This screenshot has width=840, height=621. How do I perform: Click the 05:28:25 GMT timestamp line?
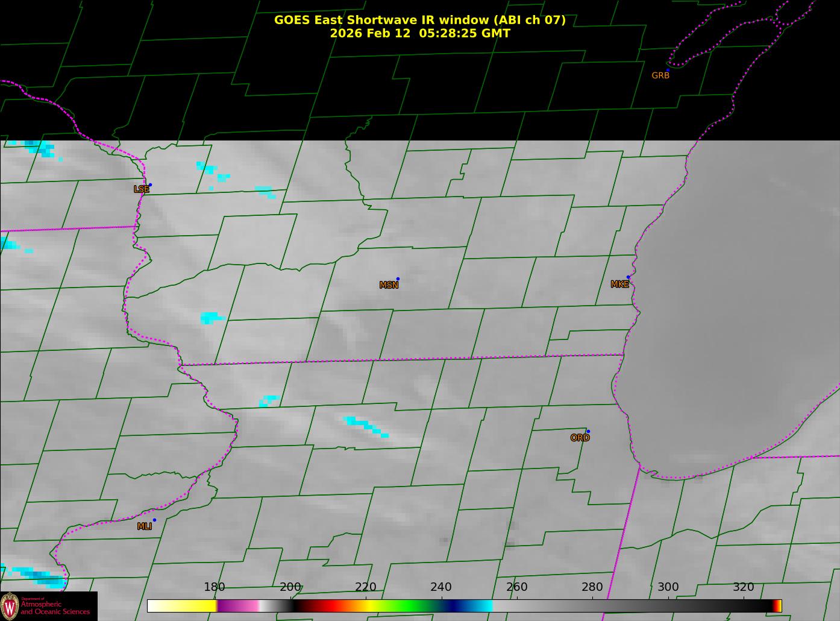coord(419,33)
